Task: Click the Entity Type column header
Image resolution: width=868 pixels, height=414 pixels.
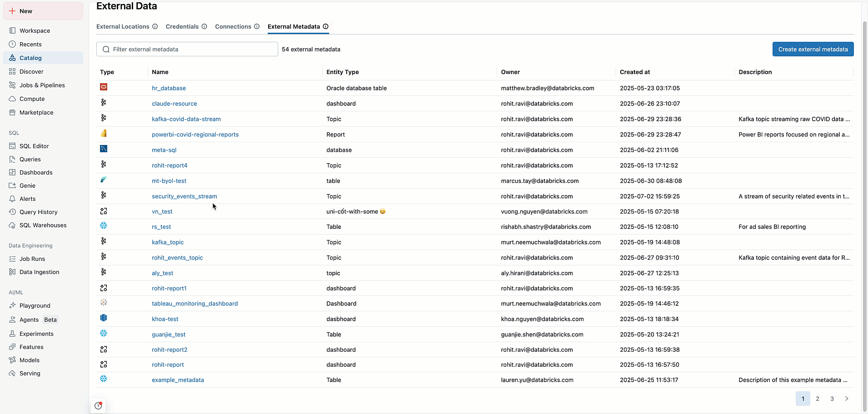Action: pyautogui.click(x=343, y=72)
